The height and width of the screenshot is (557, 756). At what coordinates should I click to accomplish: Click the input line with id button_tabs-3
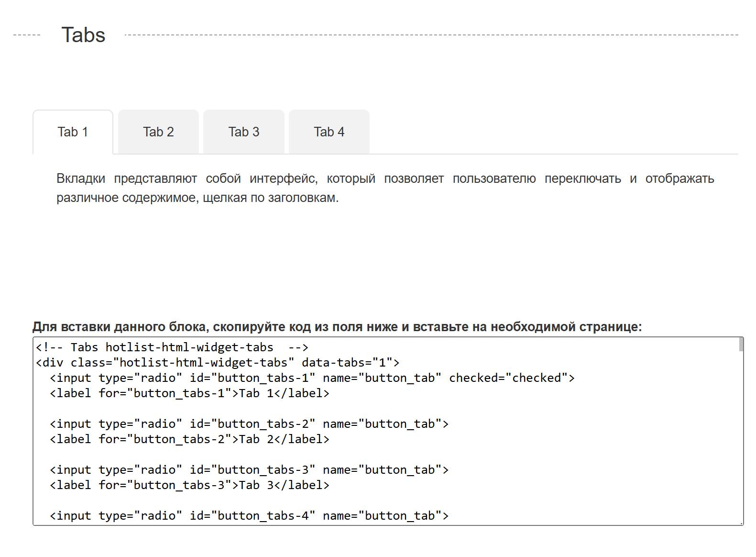click(x=249, y=470)
